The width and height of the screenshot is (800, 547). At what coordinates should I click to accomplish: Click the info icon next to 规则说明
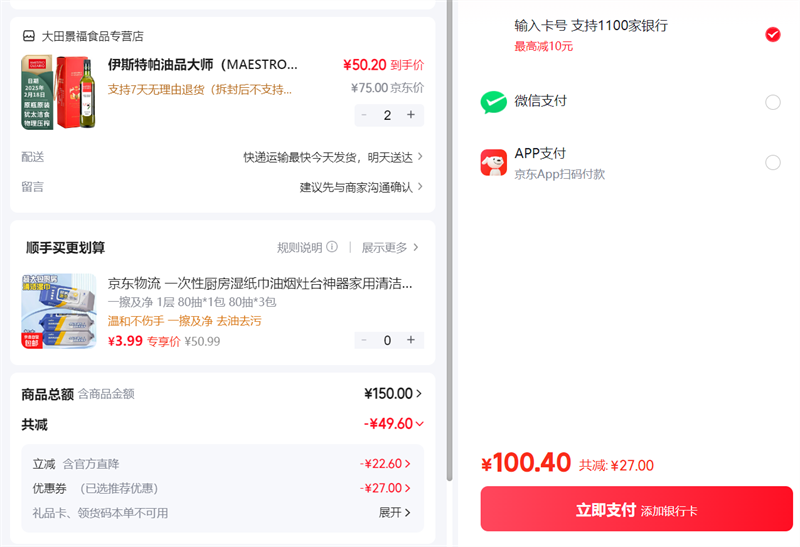coord(332,247)
